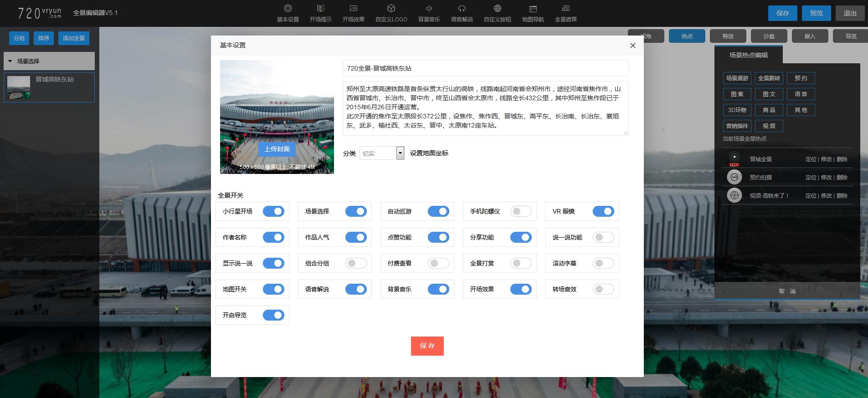This screenshot has height=398, width=868.
Task: Click the red 保存 button in dialog
Action: click(x=427, y=346)
